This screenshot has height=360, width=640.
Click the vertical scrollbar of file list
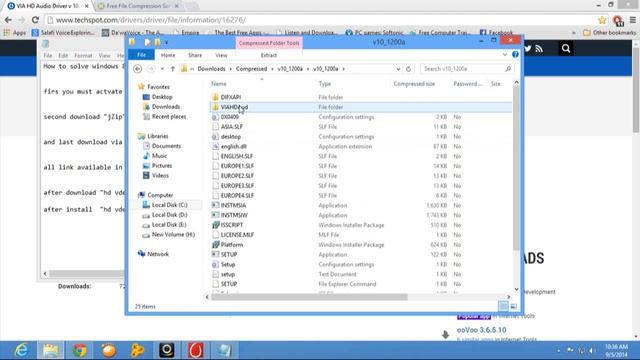point(516,167)
